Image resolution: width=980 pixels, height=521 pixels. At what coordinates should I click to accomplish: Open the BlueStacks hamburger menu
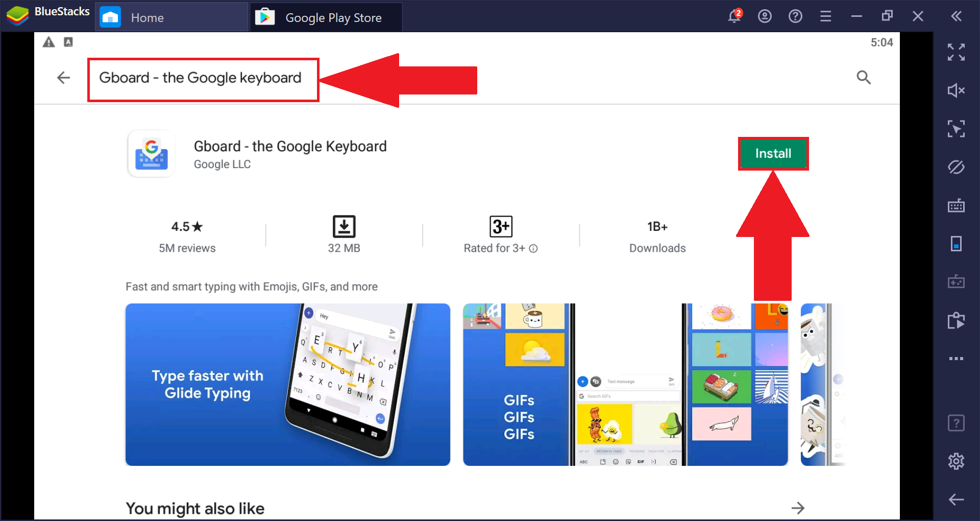pyautogui.click(x=825, y=16)
